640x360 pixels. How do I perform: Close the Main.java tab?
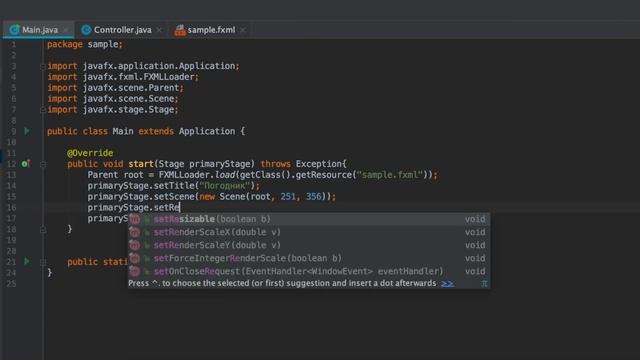[x=65, y=30]
